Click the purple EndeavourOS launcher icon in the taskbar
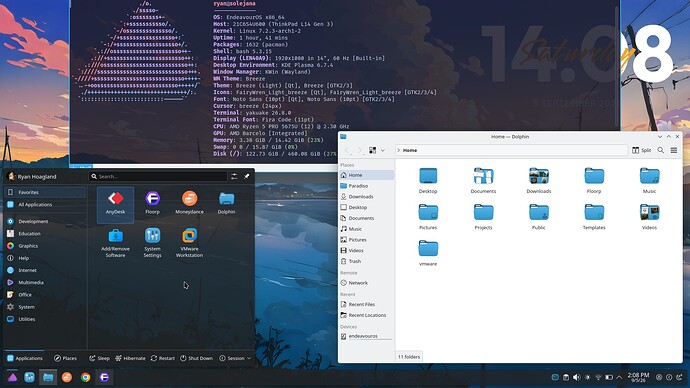 12,377
